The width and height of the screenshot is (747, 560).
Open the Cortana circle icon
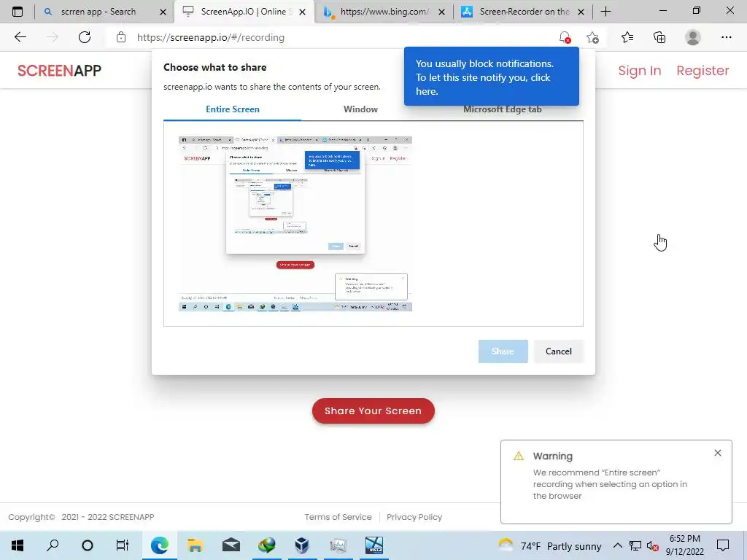point(88,545)
